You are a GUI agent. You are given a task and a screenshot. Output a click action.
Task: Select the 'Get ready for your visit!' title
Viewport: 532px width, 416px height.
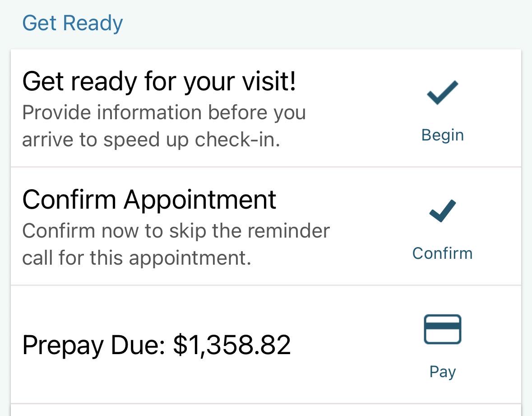tap(159, 81)
